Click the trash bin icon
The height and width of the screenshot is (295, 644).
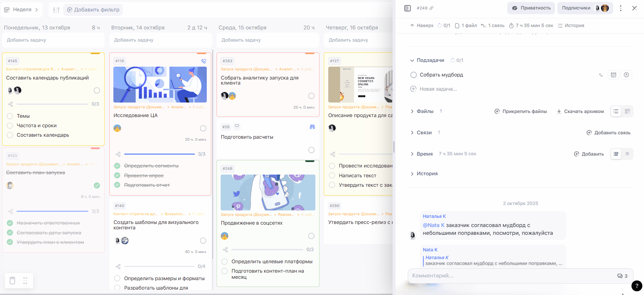[x=13, y=280]
